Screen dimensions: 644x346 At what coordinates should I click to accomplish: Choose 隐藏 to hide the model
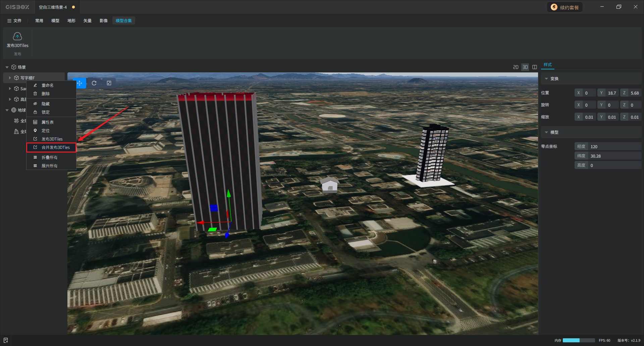tap(46, 104)
